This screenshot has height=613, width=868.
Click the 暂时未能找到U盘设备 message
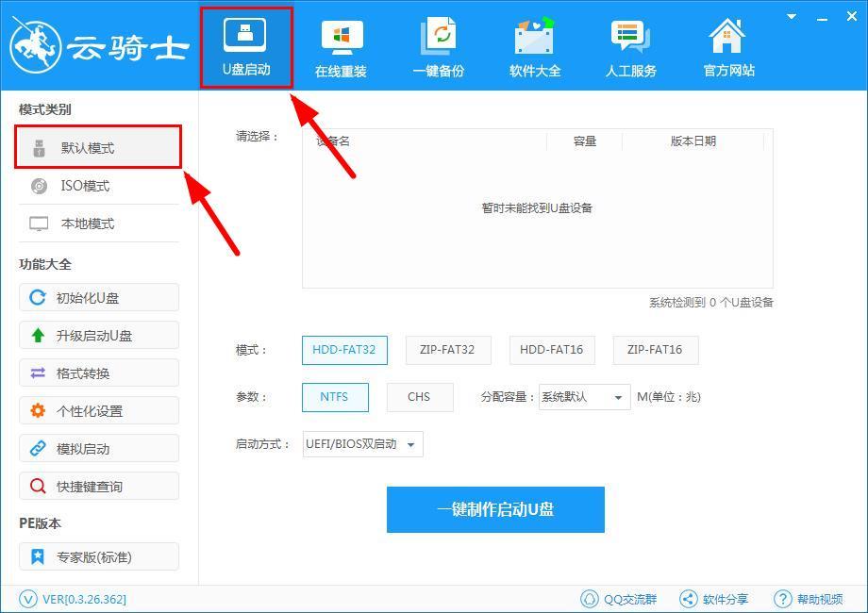pos(537,207)
